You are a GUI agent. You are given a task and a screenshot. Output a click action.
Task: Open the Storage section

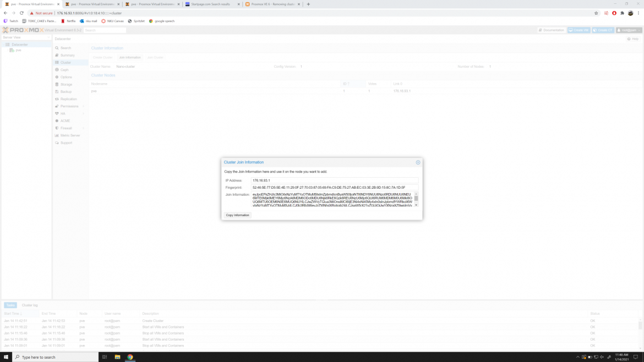(x=66, y=85)
